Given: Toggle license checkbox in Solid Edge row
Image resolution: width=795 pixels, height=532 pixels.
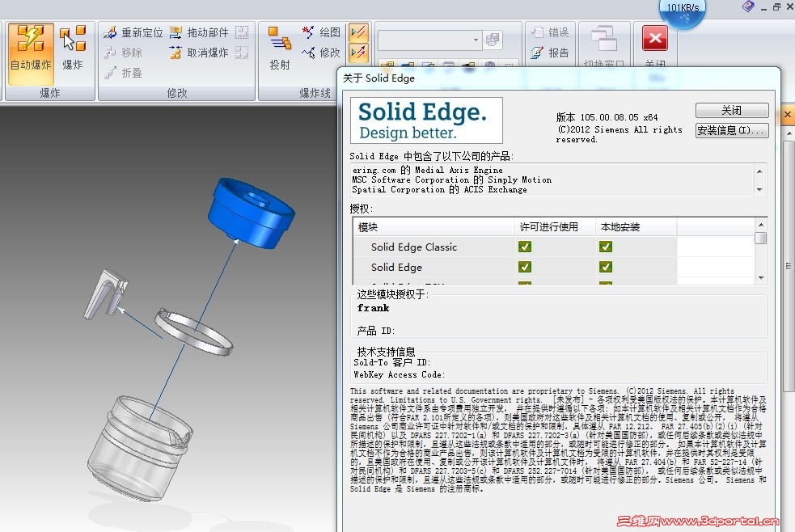Looking at the screenshot, I should point(525,267).
